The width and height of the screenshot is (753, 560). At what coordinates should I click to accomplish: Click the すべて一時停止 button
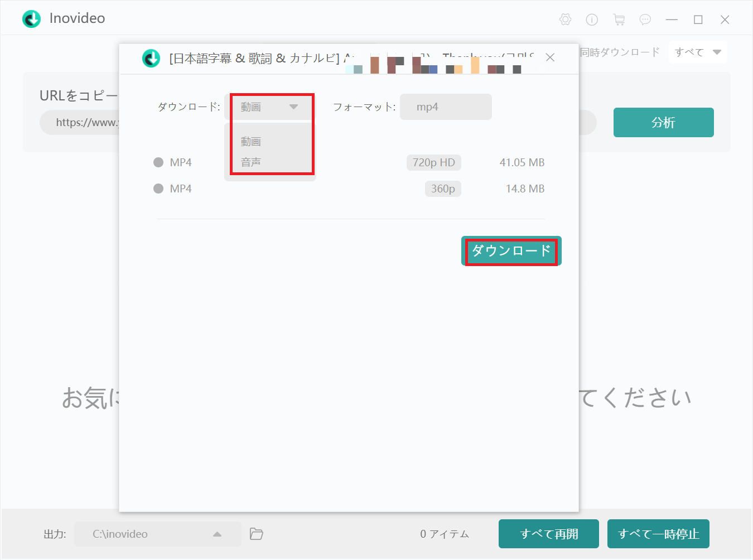click(x=658, y=534)
